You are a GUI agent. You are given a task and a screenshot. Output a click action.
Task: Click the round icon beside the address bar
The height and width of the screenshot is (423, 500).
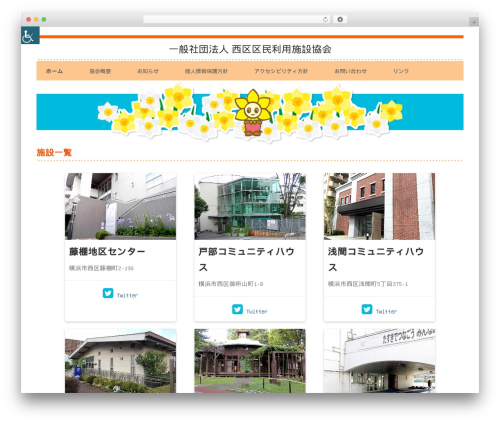[x=340, y=19]
